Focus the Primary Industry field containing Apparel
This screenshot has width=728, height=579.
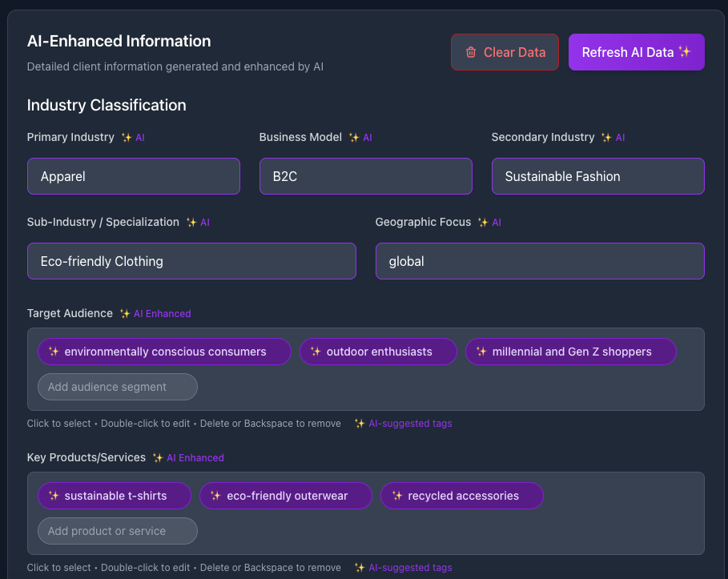click(133, 176)
